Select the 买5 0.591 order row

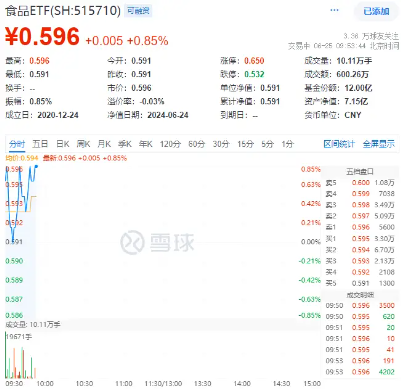(x=360, y=283)
